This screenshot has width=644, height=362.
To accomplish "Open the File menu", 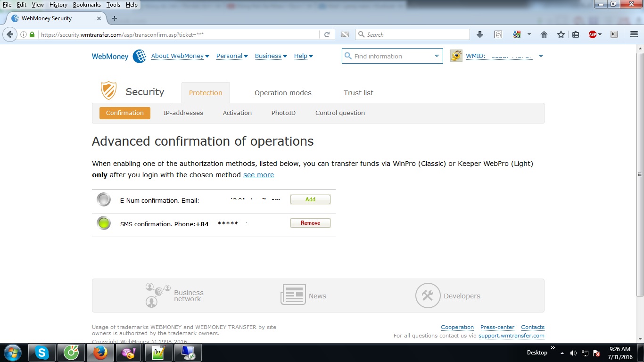I will pyautogui.click(x=7, y=5).
